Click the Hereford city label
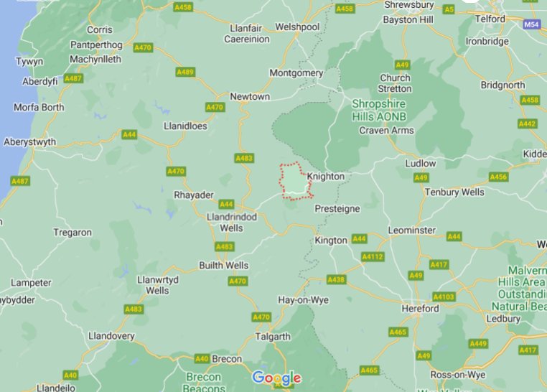The image size is (547, 392). (x=421, y=309)
